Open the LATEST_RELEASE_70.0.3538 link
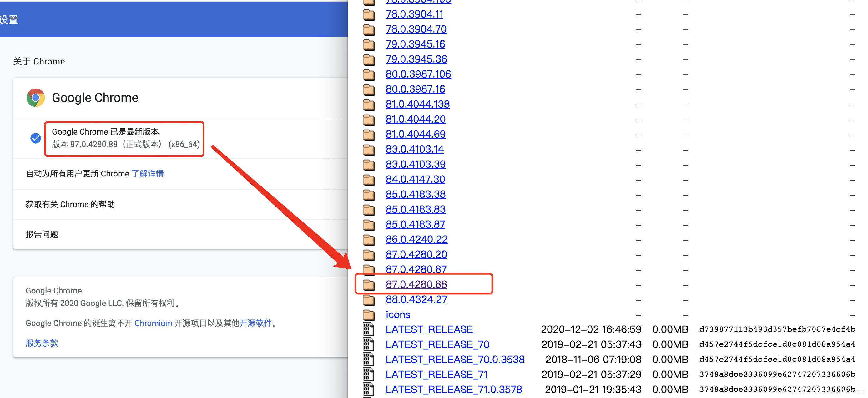This screenshot has height=398, width=868. coord(455,360)
